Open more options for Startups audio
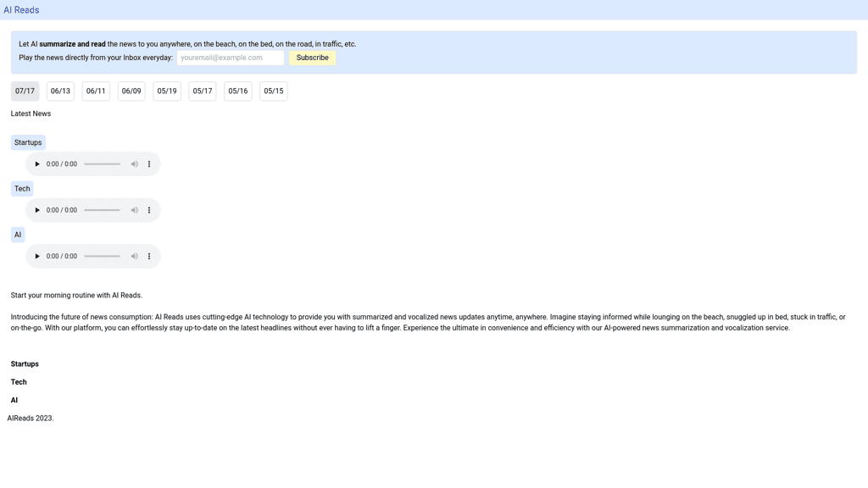868x488 pixels. pos(149,164)
